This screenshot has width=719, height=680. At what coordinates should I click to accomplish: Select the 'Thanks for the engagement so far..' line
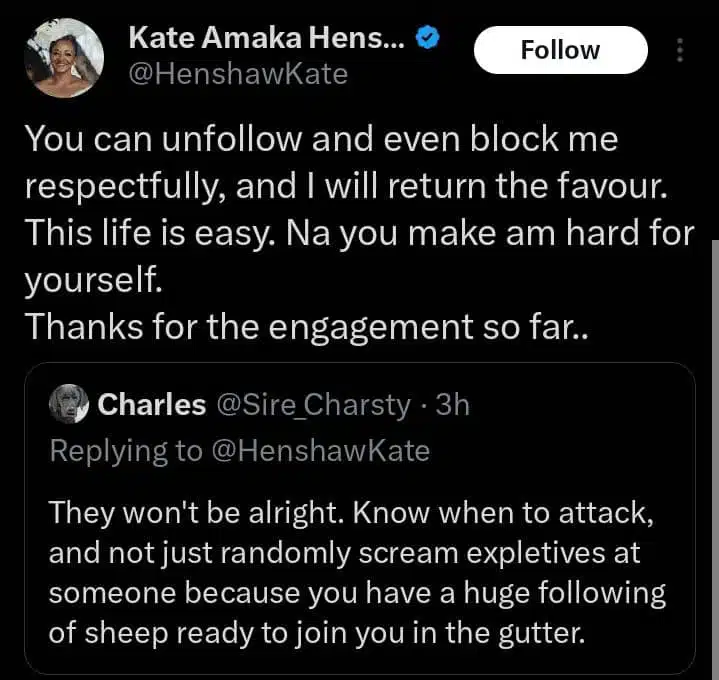point(306,326)
